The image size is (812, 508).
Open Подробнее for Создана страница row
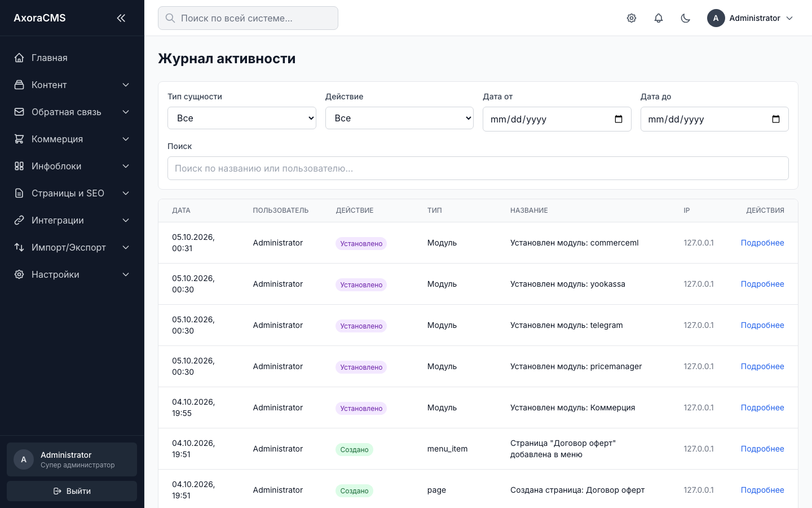(762, 490)
